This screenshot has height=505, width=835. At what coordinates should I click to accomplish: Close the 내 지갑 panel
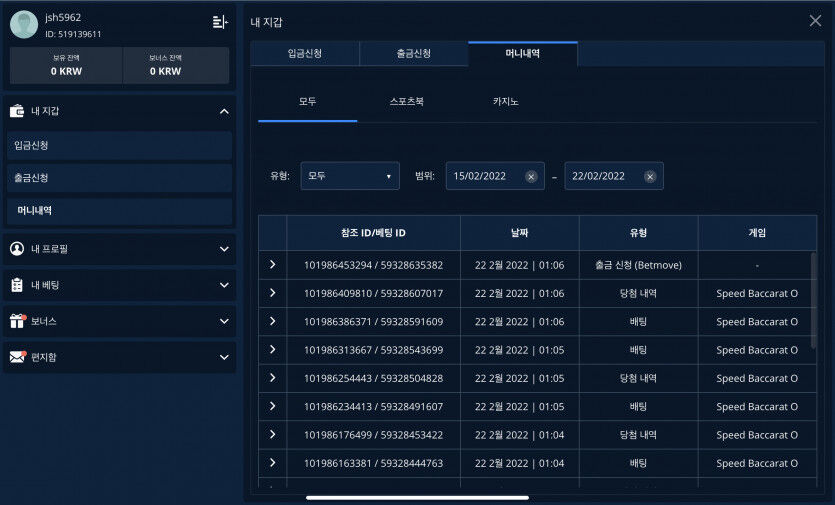[815, 21]
